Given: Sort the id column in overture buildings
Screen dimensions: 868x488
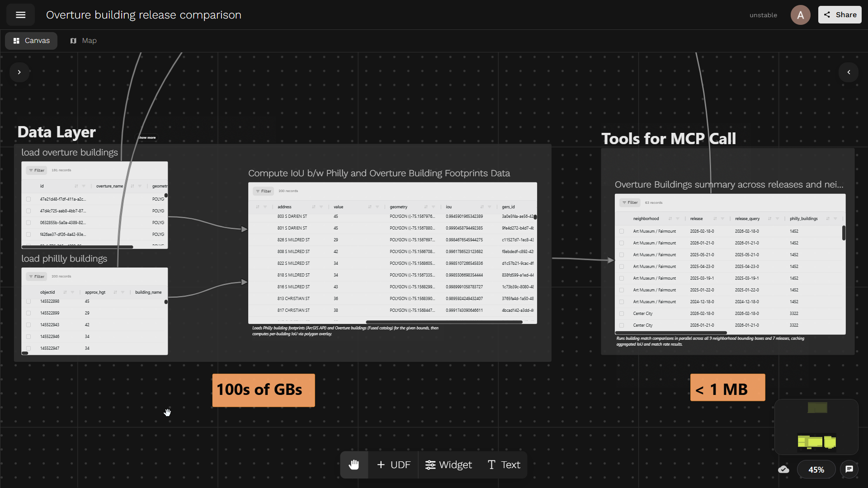Looking at the screenshot, I should tap(76, 186).
